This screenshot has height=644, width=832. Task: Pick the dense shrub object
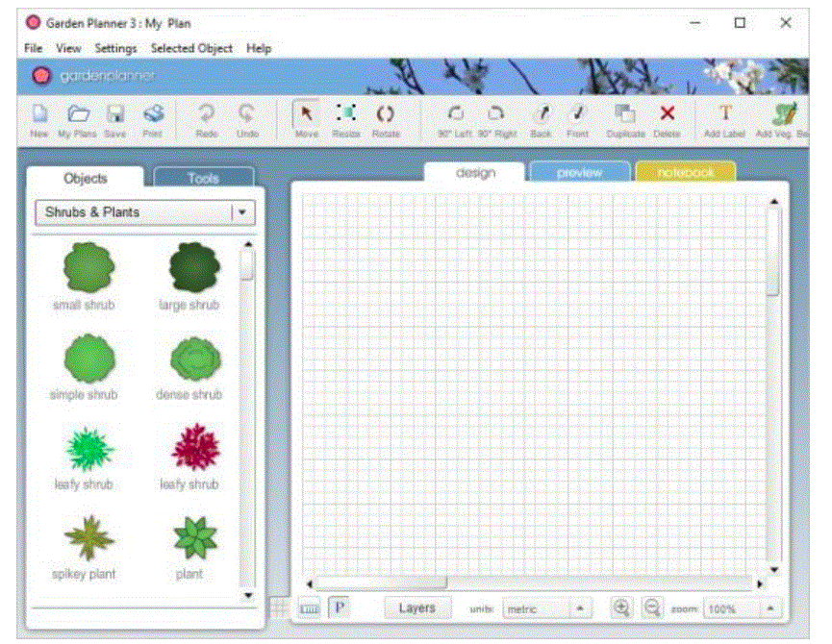click(195, 359)
